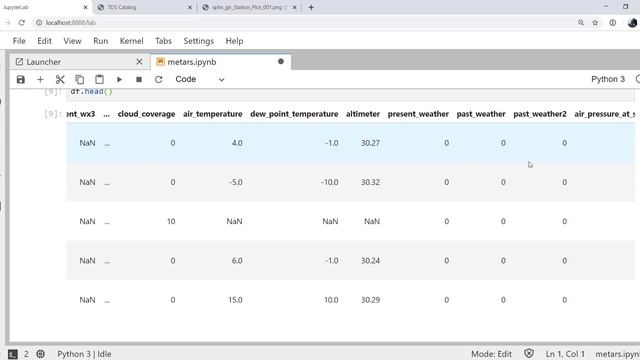Viewport: 640px width, 360px height.
Task: Click the cloud_coverage column header
Action: coord(146,114)
